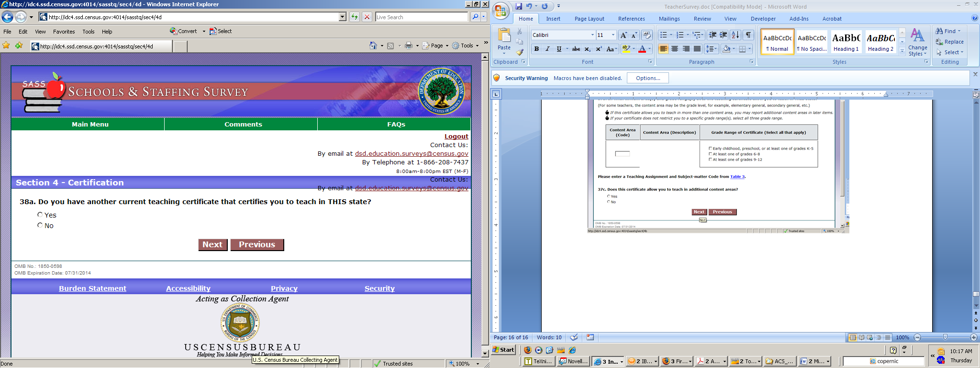This screenshot has width=980, height=368.
Task: Click the Logout link
Action: tap(457, 137)
